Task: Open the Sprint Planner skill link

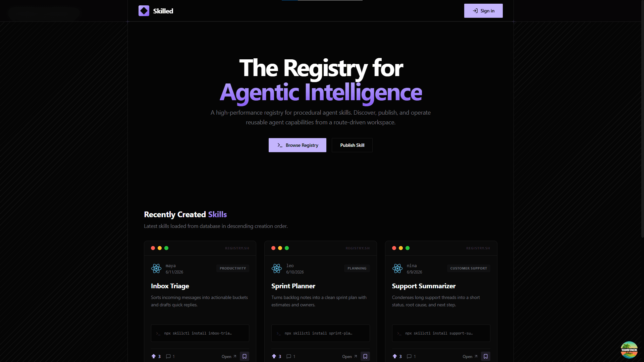Action: tap(350, 356)
